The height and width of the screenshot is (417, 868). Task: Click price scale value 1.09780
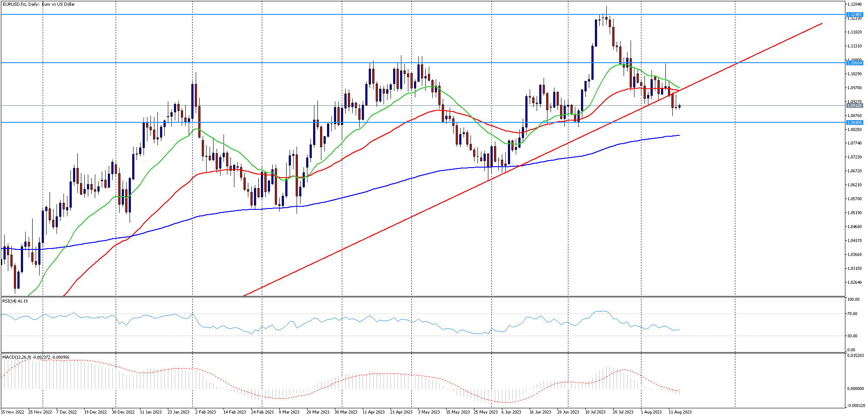tap(855, 88)
